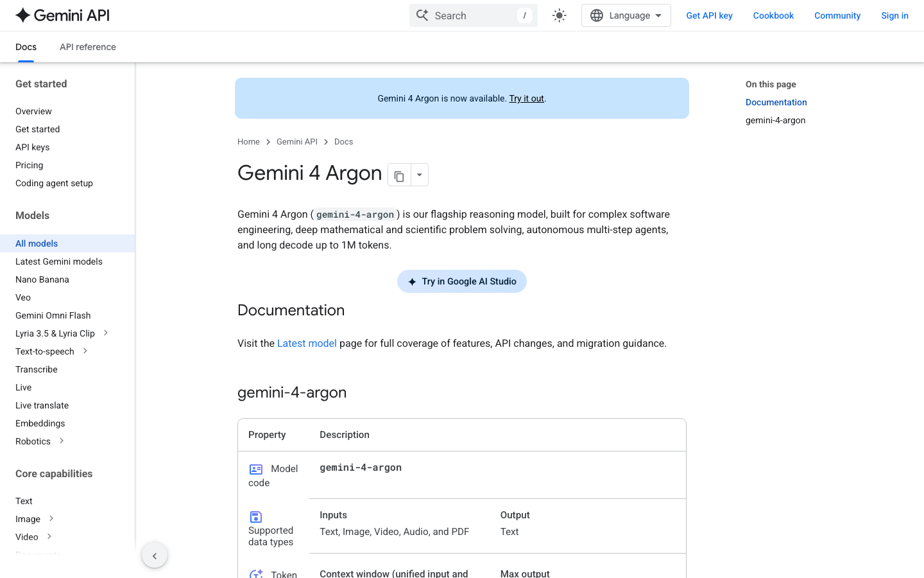Jump to gemini-4-argon in On this page

(x=775, y=120)
